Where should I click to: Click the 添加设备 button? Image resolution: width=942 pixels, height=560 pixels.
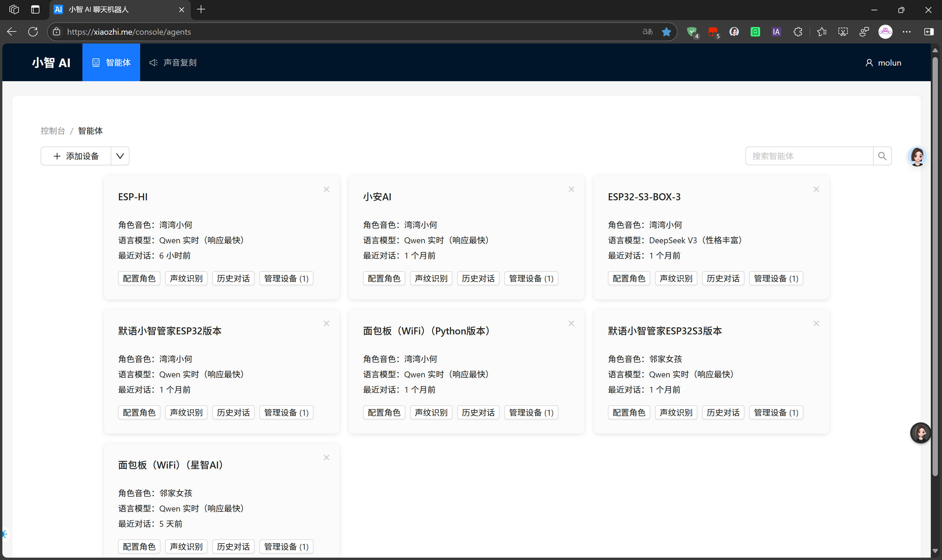coord(76,156)
